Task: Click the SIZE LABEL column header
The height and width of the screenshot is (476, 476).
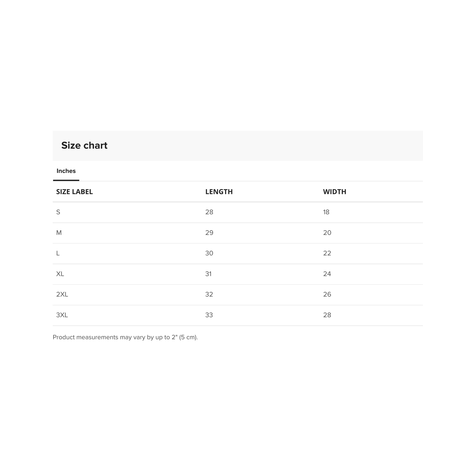Action: (74, 192)
